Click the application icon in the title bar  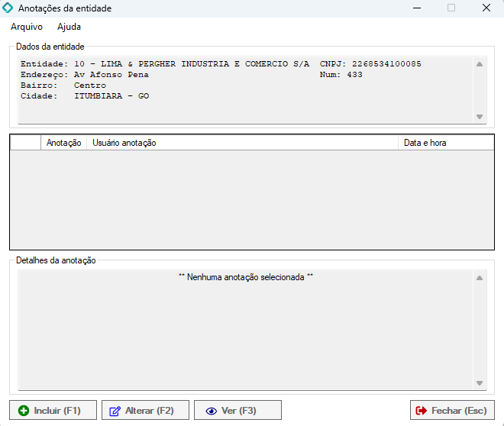(9, 8)
